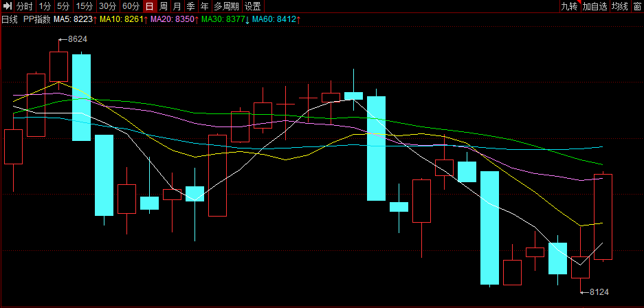Image resolution: width=644 pixels, height=308 pixels.
Task: Select the 30分 period tab
Action: tap(108, 5)
